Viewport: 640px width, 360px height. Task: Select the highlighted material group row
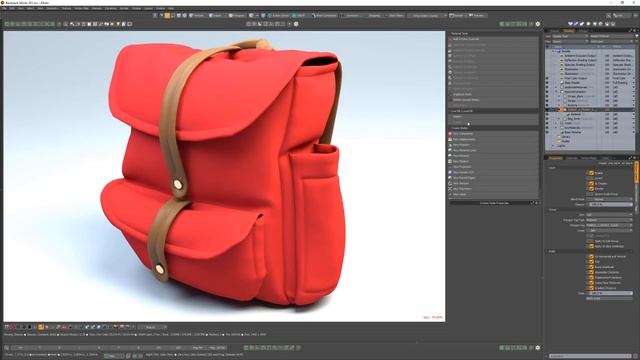tap(590, 110)
